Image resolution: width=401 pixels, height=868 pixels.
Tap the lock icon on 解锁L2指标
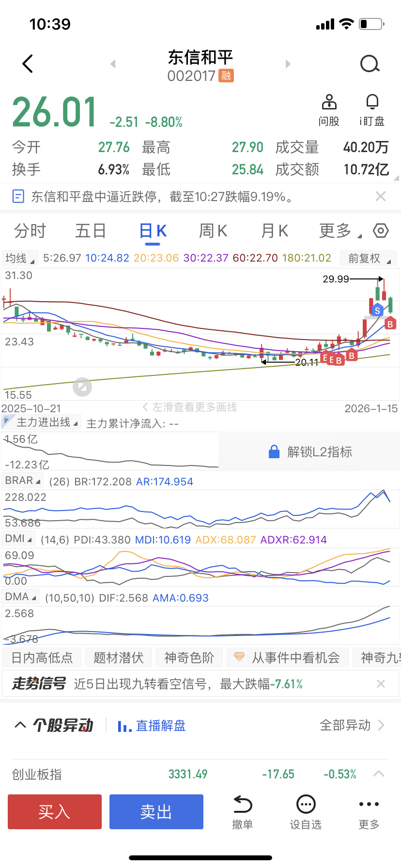274,451
